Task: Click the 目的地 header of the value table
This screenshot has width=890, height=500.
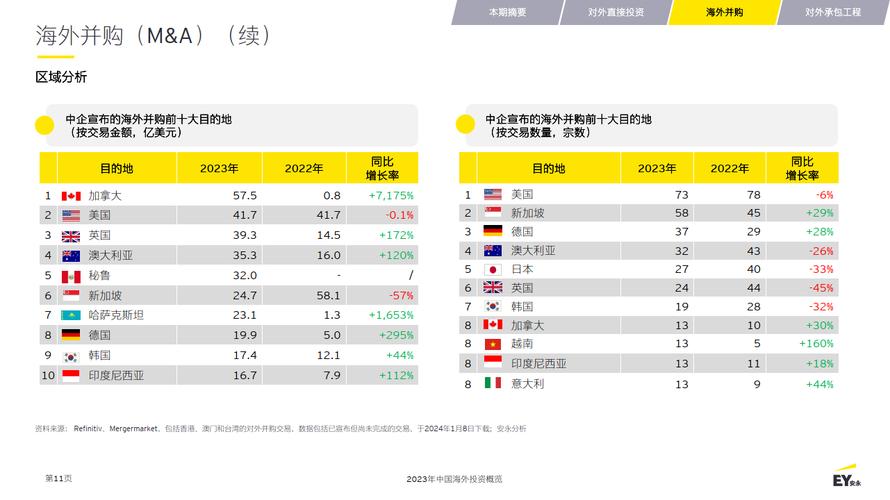Action: pyautogui.click(x=116, y=169)
